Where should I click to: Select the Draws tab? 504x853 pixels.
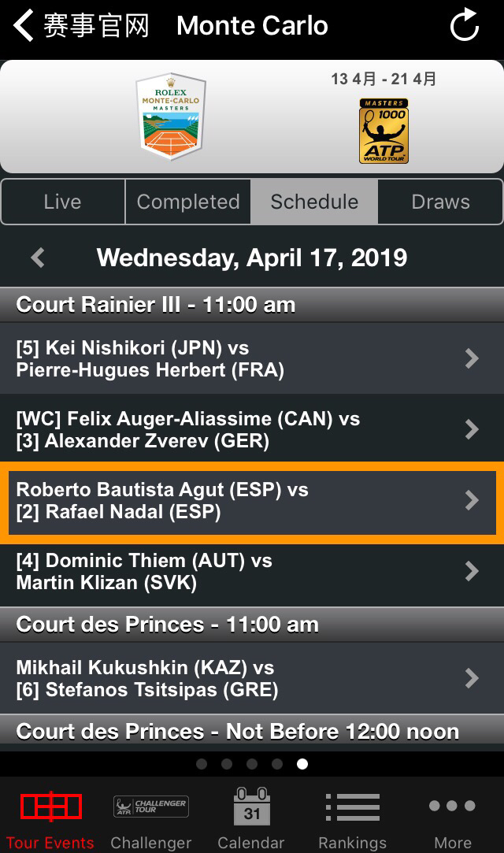(440, 202)
